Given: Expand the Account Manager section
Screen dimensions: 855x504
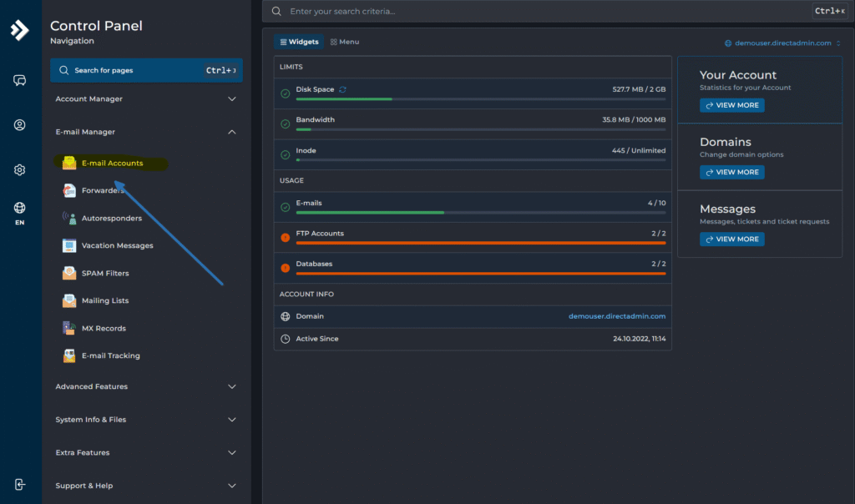Looking at the screenshot, I should click(231, 99).
